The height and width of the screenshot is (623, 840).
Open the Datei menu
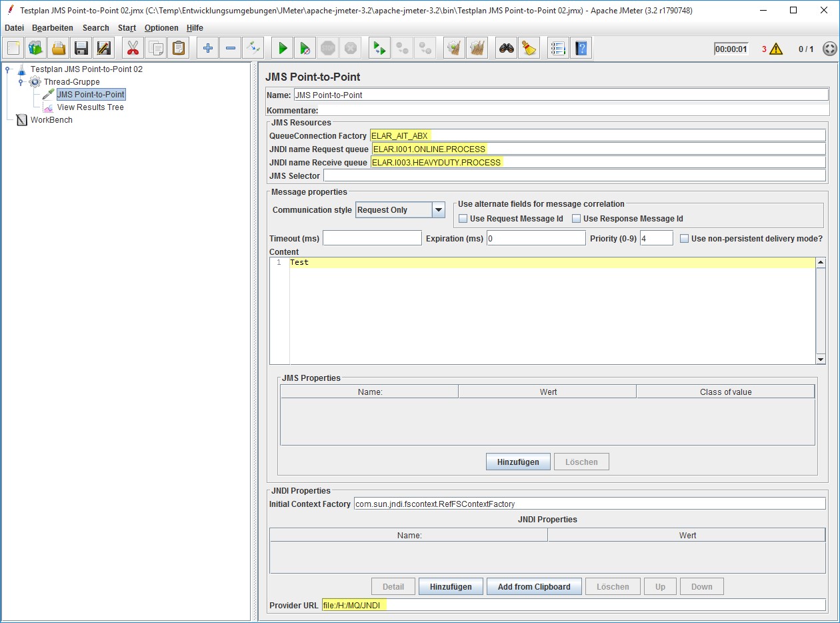tap(14, 28)
